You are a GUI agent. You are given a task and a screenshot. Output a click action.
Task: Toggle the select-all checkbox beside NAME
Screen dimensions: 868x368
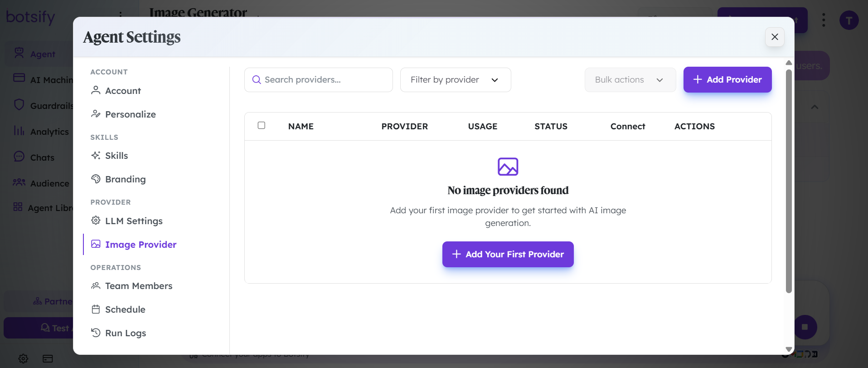(262, 125)
